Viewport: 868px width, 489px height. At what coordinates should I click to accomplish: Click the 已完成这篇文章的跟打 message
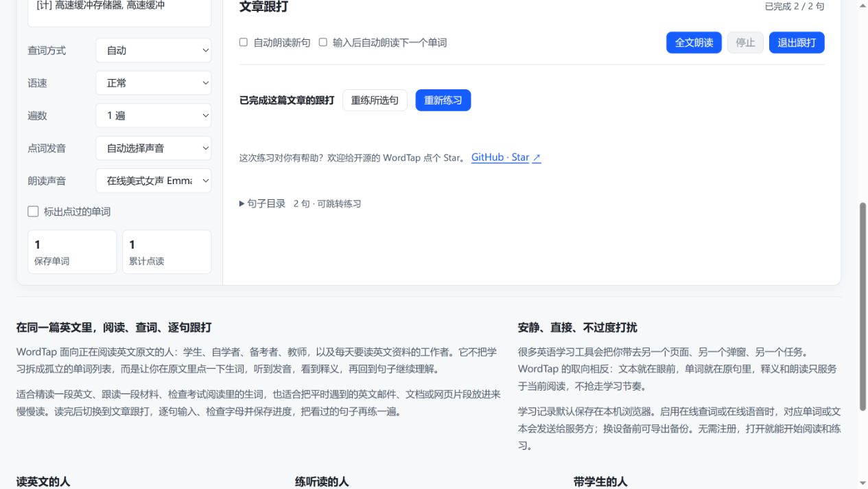pyautogui.click(x=287, y=100)
